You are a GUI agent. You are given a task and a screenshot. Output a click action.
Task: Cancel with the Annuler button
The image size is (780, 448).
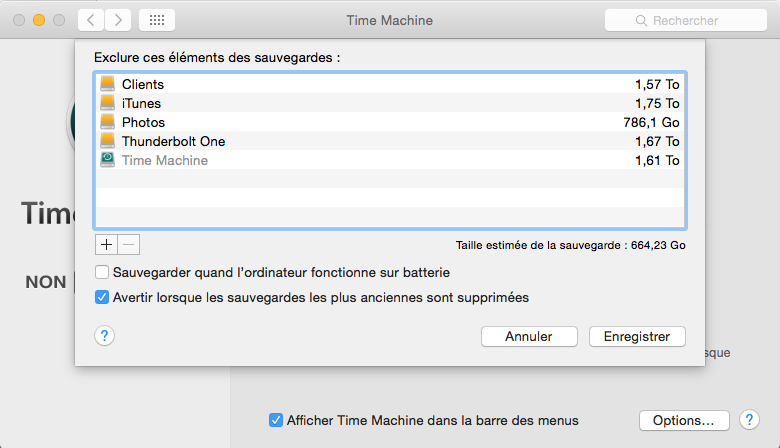(529, 337)
